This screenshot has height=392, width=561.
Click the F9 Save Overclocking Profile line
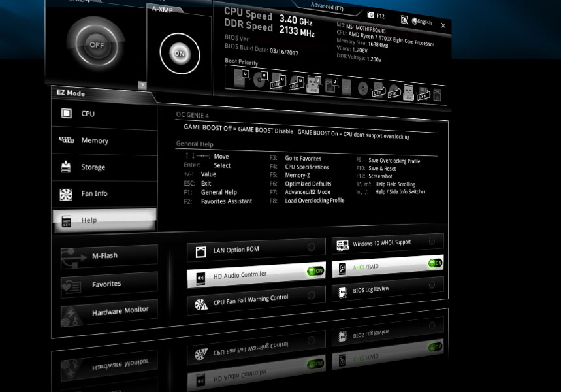coord(388,161)
